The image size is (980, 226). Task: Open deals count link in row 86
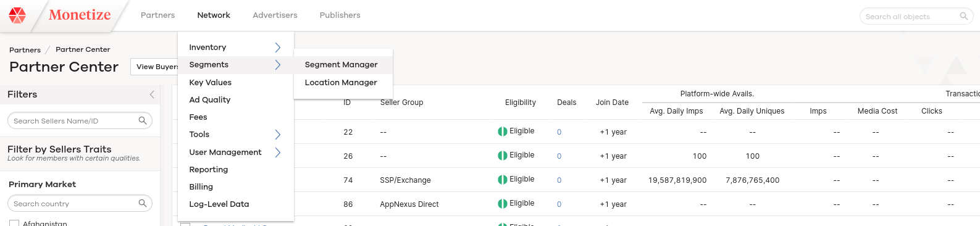[559, 204]
